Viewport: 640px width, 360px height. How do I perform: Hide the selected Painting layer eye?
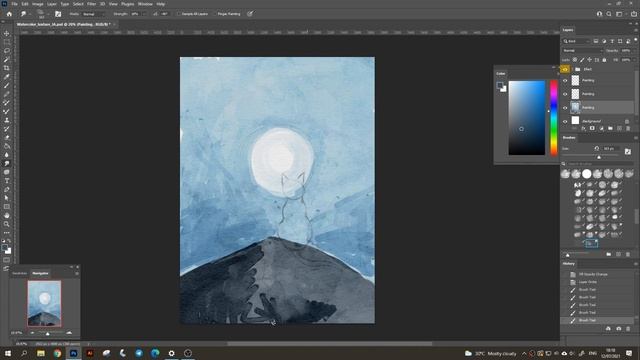(x=565, y=108)
